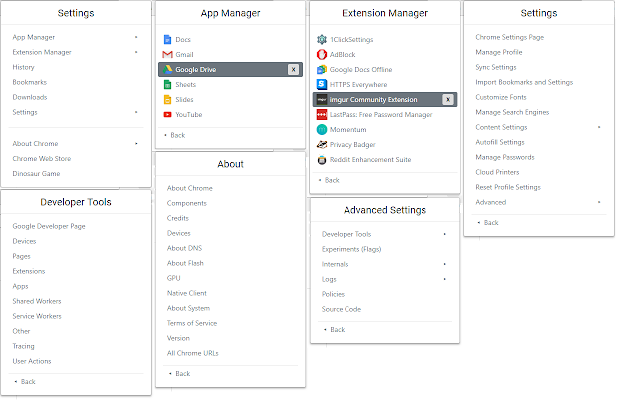The height and width of the screenshot is (400, 640).
Task: Open History from the main Settings menu
Action: pyautogui.click(x=23, y=67)
